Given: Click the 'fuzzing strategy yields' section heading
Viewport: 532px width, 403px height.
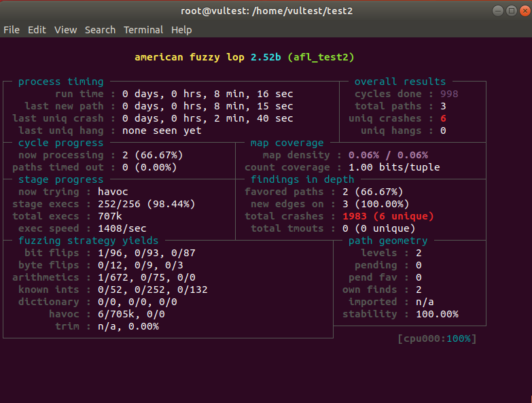Looking at the screenshot, I should (88, 241).
